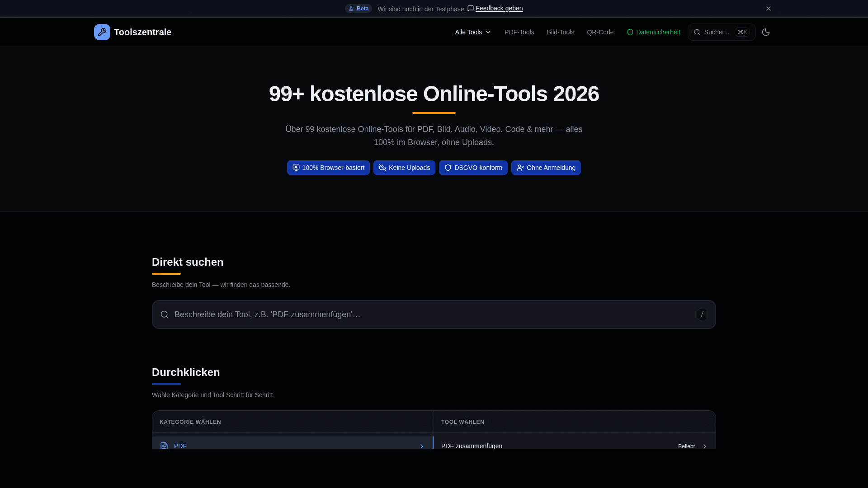
Task: Click the '99+ kostenlose Online-Tools 2026' headline
Action: tap(434, 94)
